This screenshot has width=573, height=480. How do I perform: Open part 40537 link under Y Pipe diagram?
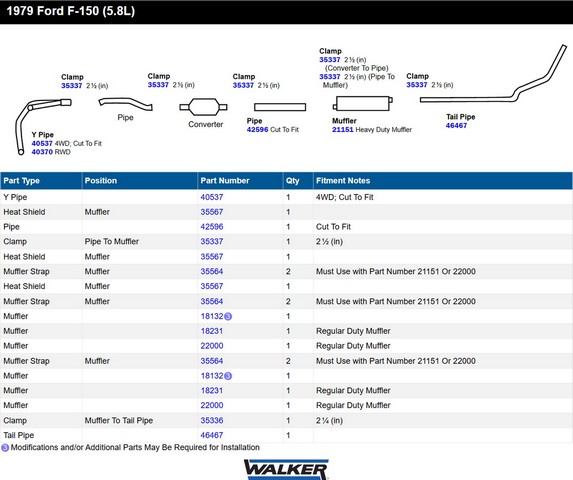click(42, 144)
